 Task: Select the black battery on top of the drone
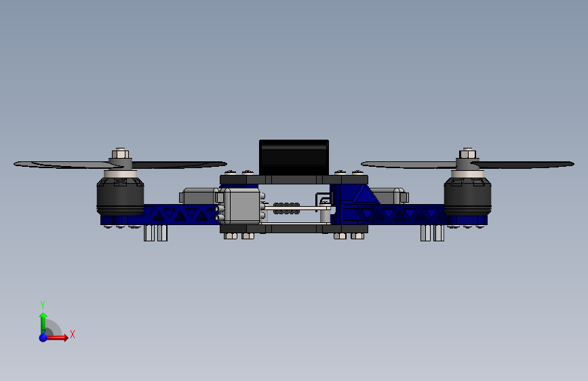(294, 157)
